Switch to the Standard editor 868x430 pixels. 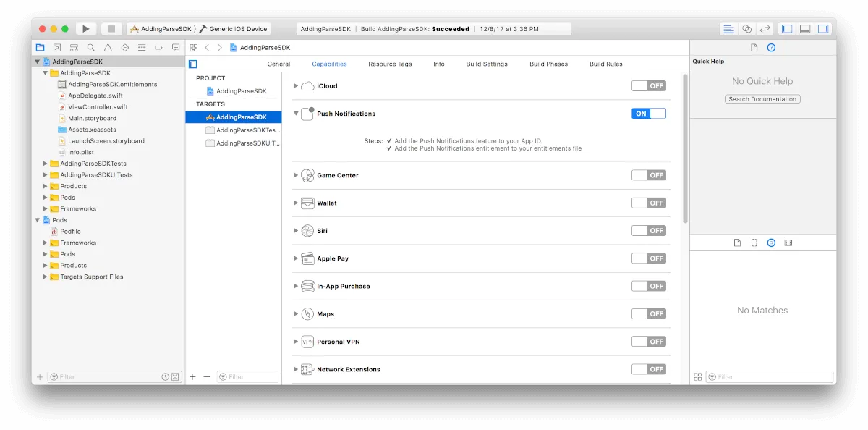click(x=728, y=29)
